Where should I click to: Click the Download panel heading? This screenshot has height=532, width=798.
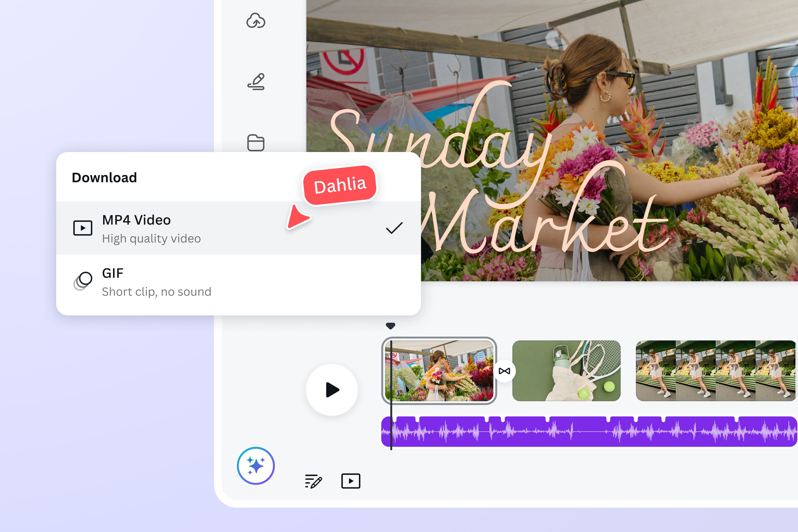click(x=104, y=178)
